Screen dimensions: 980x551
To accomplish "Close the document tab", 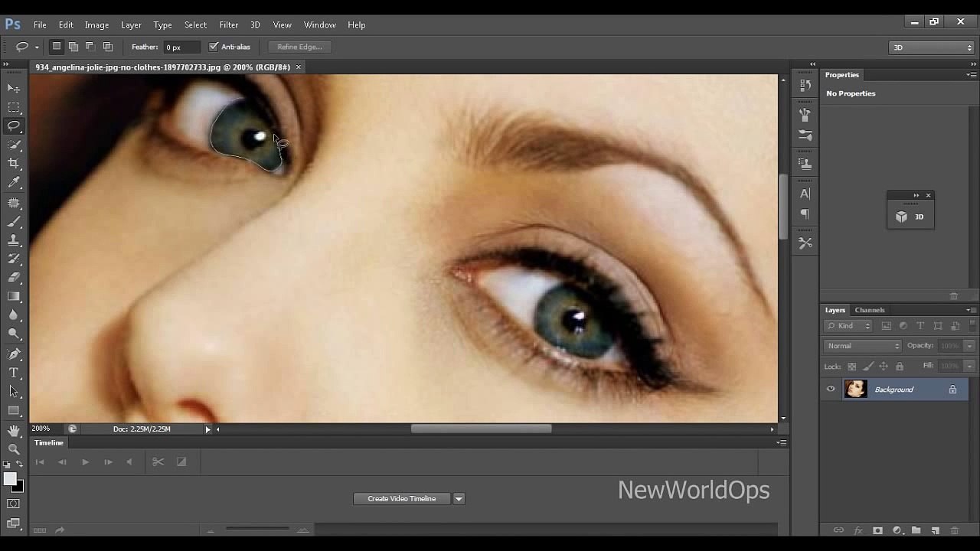I will (x=299, y=67).
